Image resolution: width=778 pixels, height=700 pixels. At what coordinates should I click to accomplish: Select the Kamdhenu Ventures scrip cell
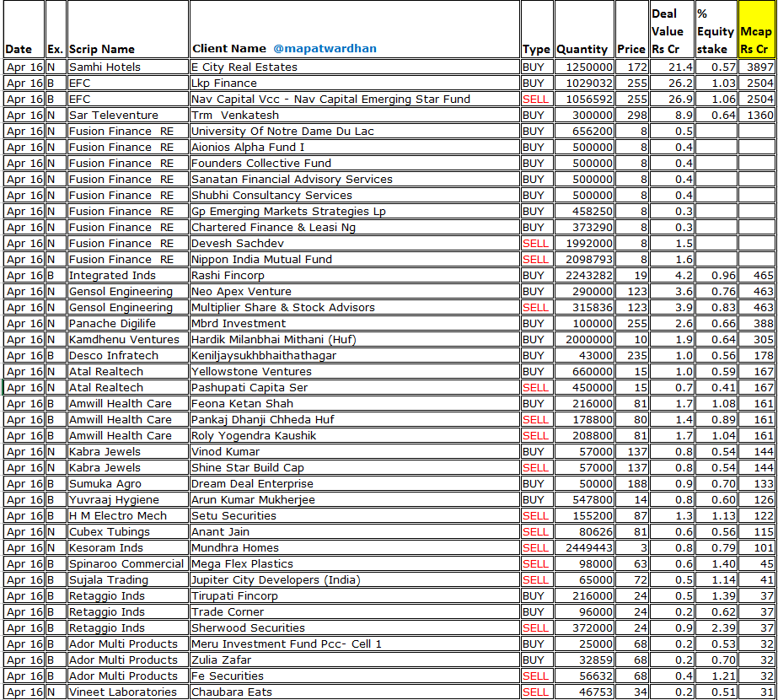[128, 340]
